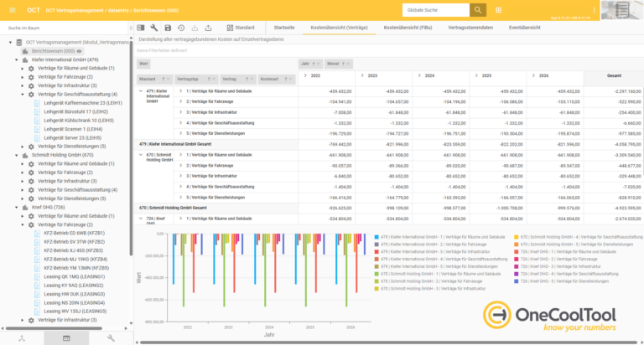Viewport: 644px width, 345px height.
Task: Open filter dropdown on Mandant field
Action: pos(168,80)
